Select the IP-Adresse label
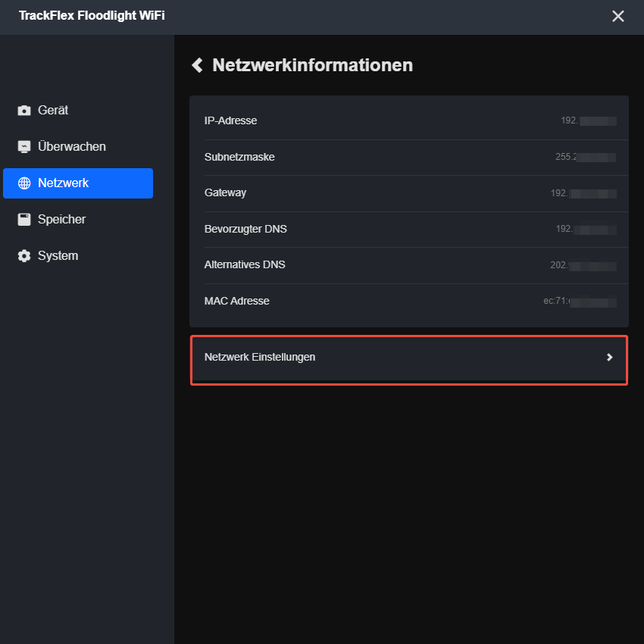This screenshot has width=644, height=644. point(230,120)
